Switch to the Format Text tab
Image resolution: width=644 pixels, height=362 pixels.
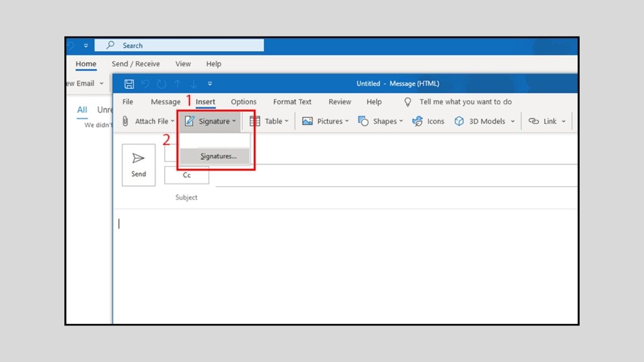(292, 102)
